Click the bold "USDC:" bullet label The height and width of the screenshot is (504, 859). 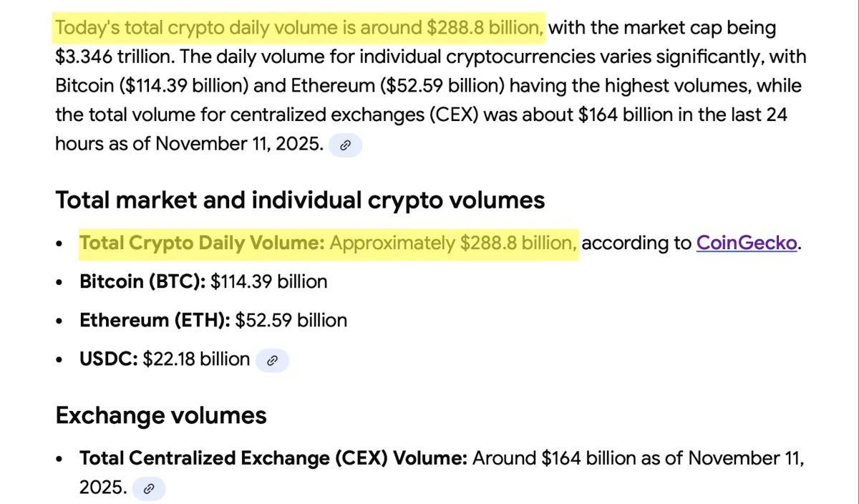(x=108, y=359)
